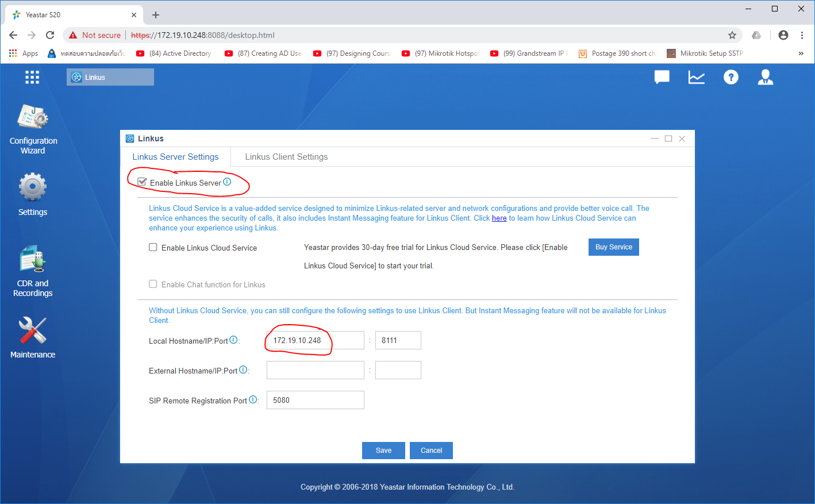Reload the page in Chrome
The height and width of the screenshot is (504, 815).
point(50,35)
